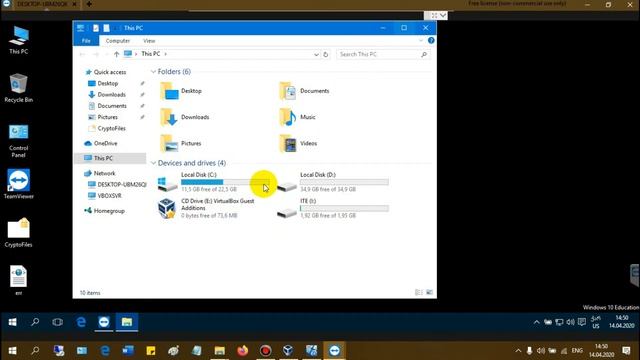Select the Local Disk (C:) drive
The width and height of the screenshot is (640, 360).
tap(212, 182)
